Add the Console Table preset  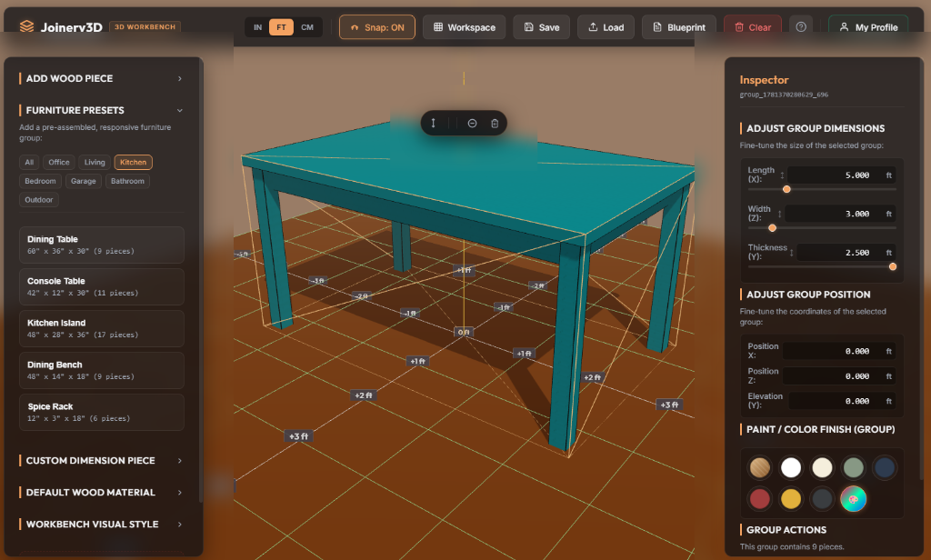click(x=102, y=287)
